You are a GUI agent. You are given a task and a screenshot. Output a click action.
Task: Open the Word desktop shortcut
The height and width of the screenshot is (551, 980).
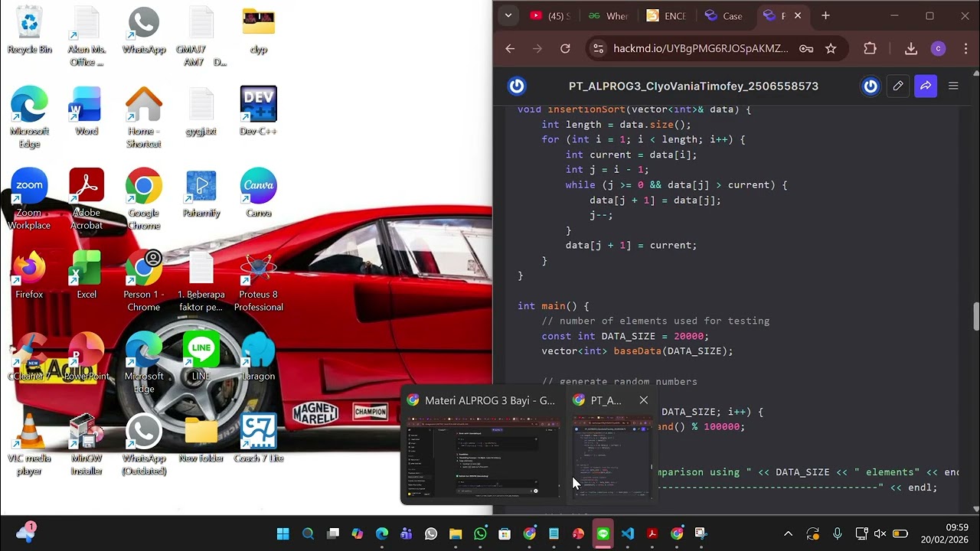(87, 112)
